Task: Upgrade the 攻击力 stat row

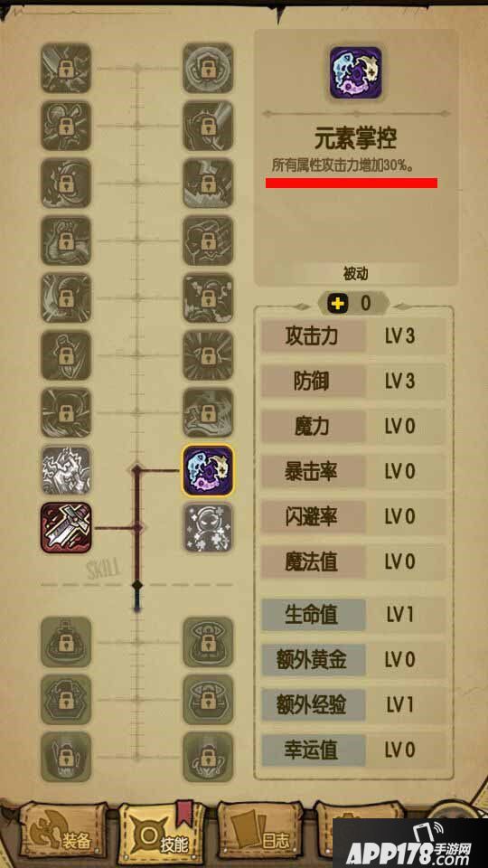Action: pos(353,336)
